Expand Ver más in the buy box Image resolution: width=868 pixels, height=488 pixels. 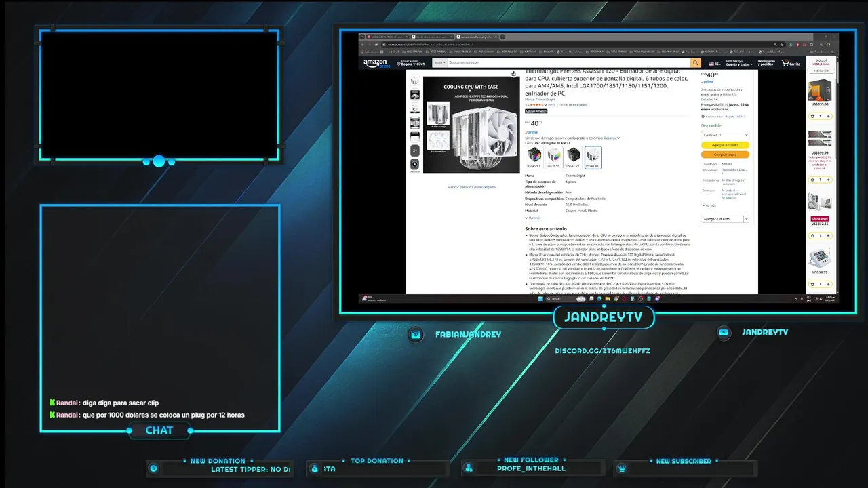(x=709, y=205)
